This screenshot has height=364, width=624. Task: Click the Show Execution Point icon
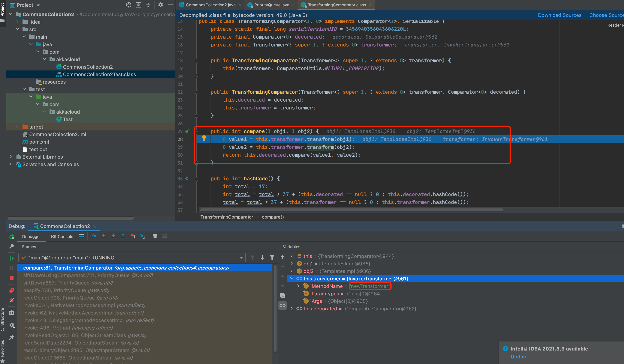coord(81,236)
